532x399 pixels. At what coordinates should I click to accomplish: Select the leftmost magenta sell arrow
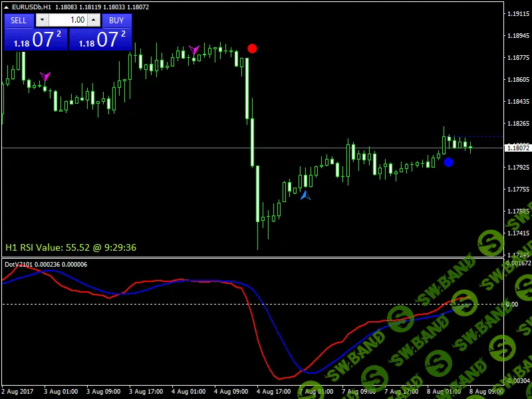click(x=45, y=77)
